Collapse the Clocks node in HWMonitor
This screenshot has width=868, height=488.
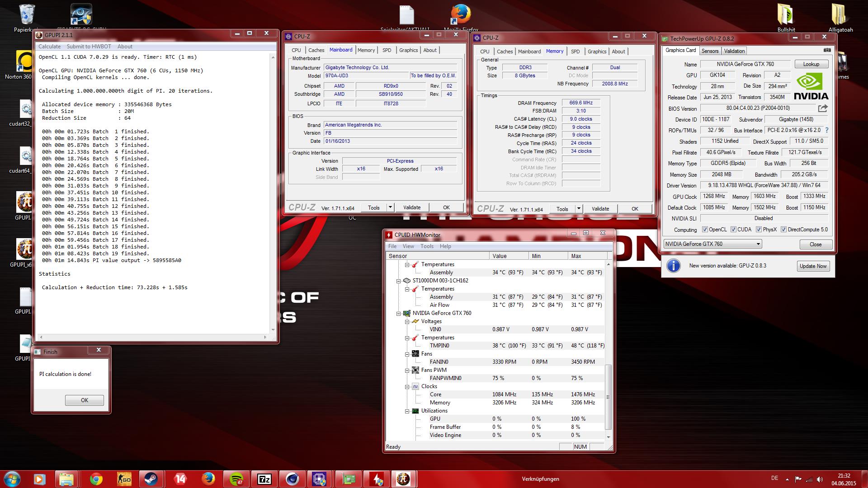pos(407,386)
